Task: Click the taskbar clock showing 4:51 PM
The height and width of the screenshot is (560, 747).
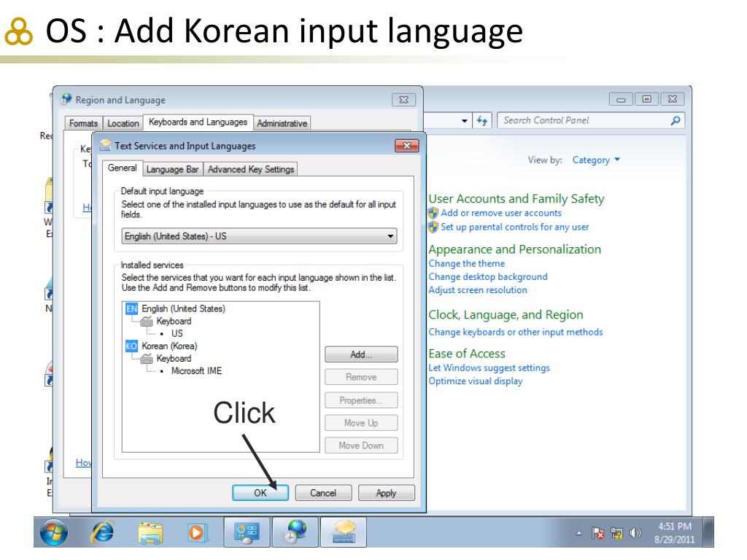Action: point(674,532)
